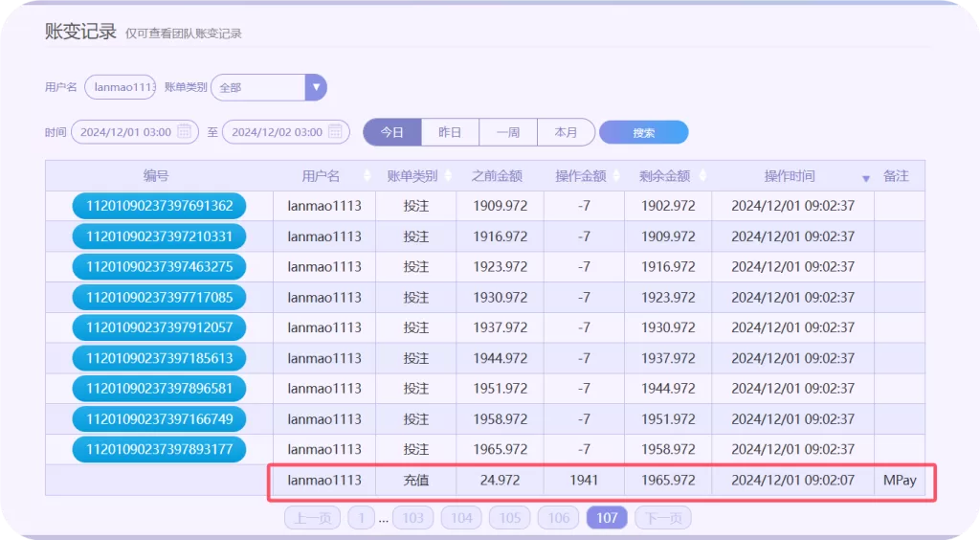Go to page 1
Image resolution: width=980 pixels, height=540 pixels.
point(361,518)
